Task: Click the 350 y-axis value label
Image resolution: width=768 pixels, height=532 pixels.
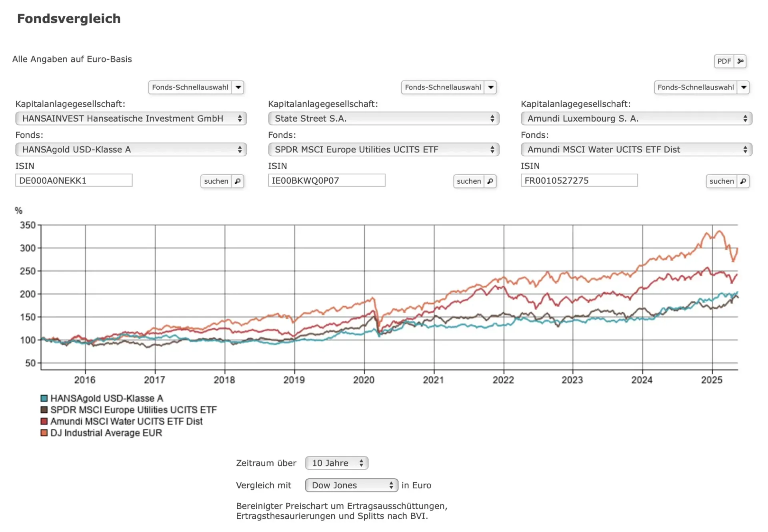Action: 28,225
